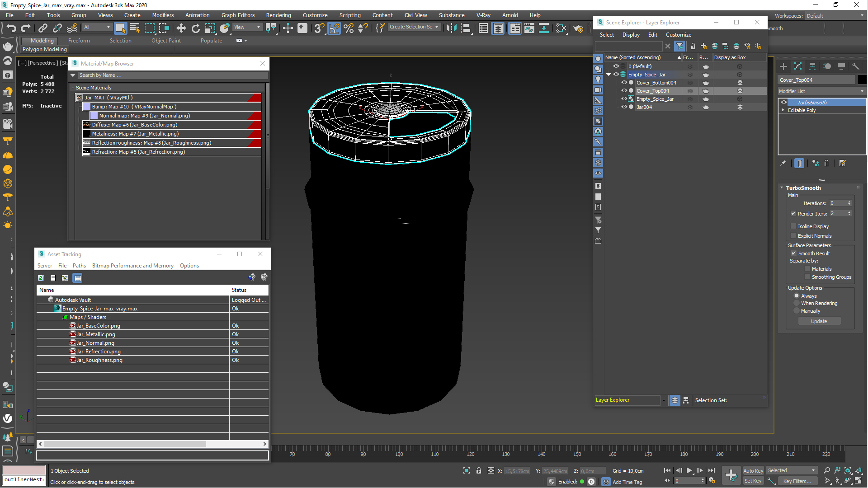This screenshot has width=868, height=488.
Task: Click the Update button in TurboSmooth
Action: (x=819, y=320)
